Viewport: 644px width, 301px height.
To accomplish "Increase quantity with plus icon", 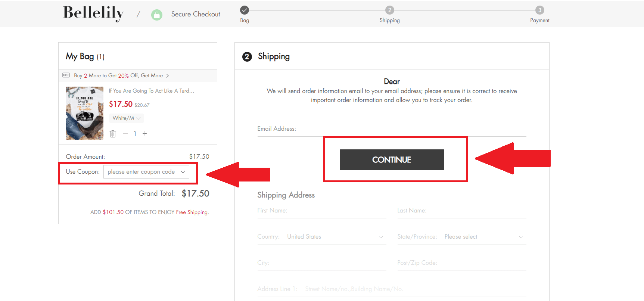I will coord(145,133).
